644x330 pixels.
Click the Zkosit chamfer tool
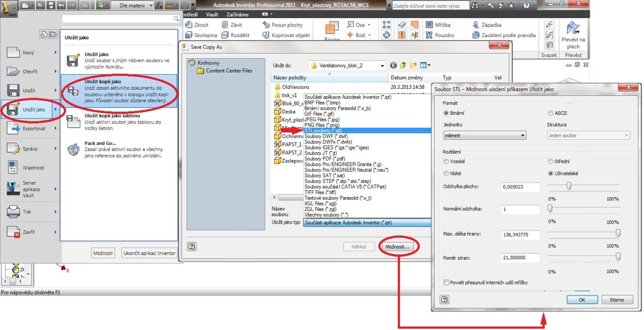click(197, 25)
